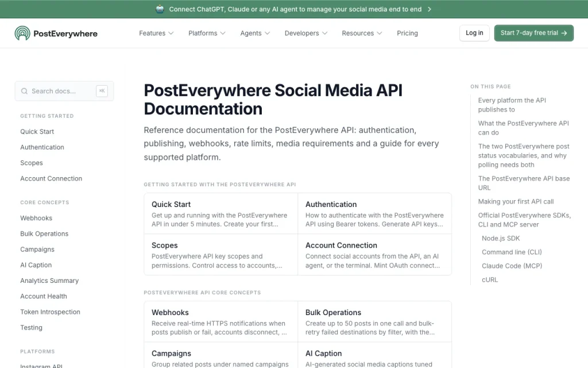Click the magnifier icon in docs search
Image resolution: width=588 pixels, height=368 pixels.
[24, 91]
